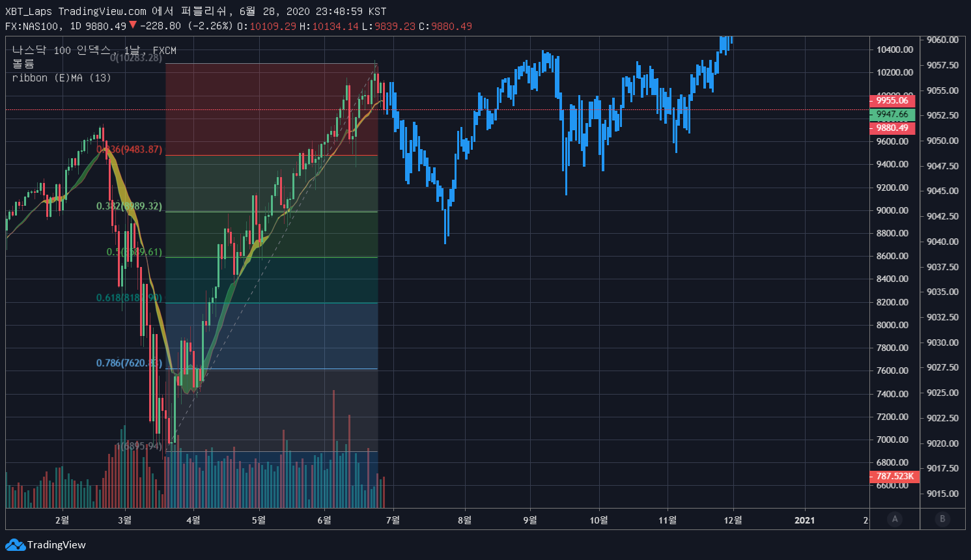971x560 pixels.
Task: Click the 6월 label on time axis
Action: pyautogui.click(x=324, y=520)
